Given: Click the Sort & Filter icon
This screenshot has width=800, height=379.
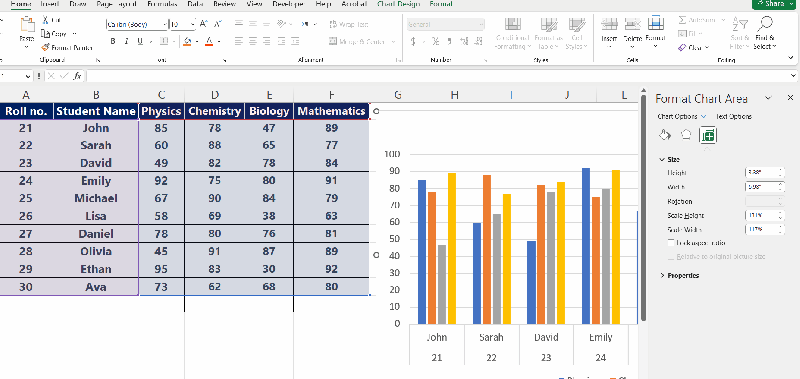Looking at the screenshot, I should (x=740, y=24).
